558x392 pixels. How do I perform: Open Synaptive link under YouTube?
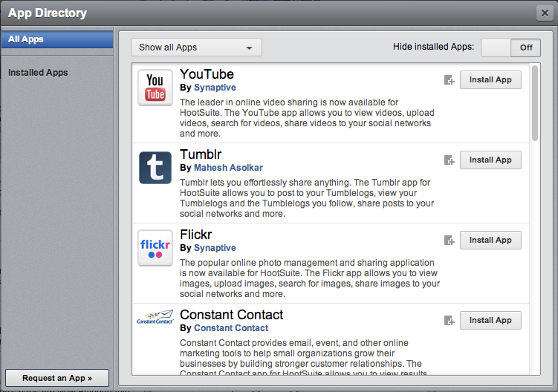pyautogui.click(x=215, y=88)
